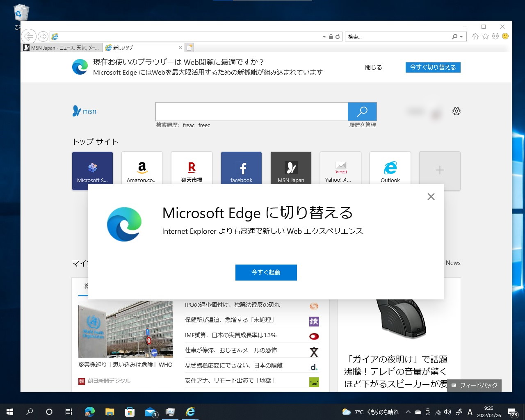Image resolution: width=525 pixels, height=420 pixels.
Task: Open the Tools gear in Internet Explorer
Action: coord(495,37)
